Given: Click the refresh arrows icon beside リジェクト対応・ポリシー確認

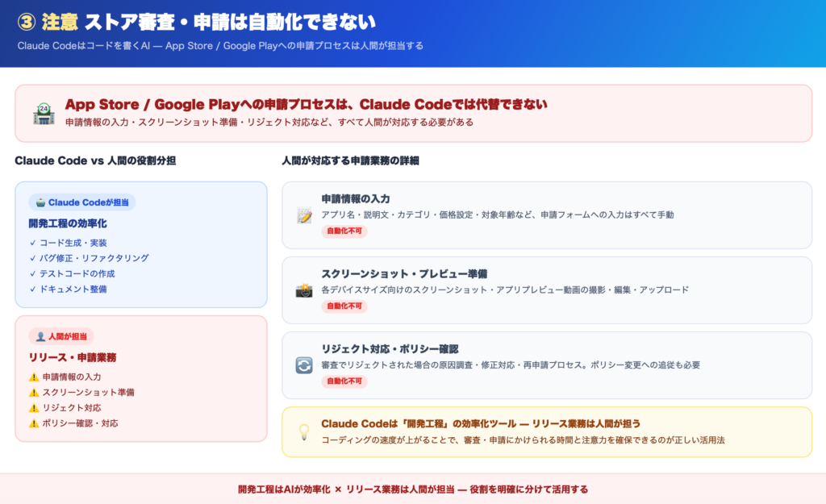Looking at the screenshot, I should click(304, 365).
